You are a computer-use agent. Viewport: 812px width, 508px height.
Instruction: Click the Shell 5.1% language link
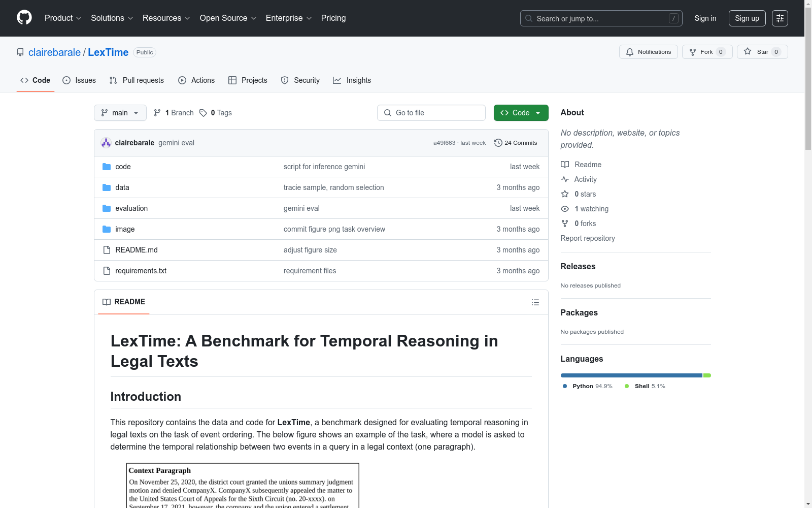click(x=645, y=386)
